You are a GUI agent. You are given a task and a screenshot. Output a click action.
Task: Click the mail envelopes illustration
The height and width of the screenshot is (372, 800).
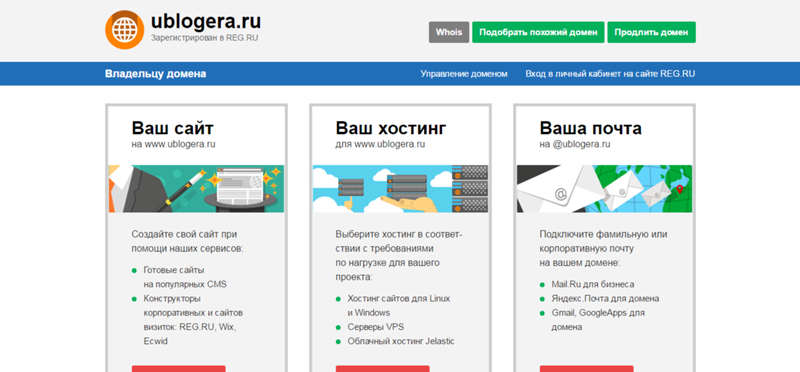[x=605, y=189]
